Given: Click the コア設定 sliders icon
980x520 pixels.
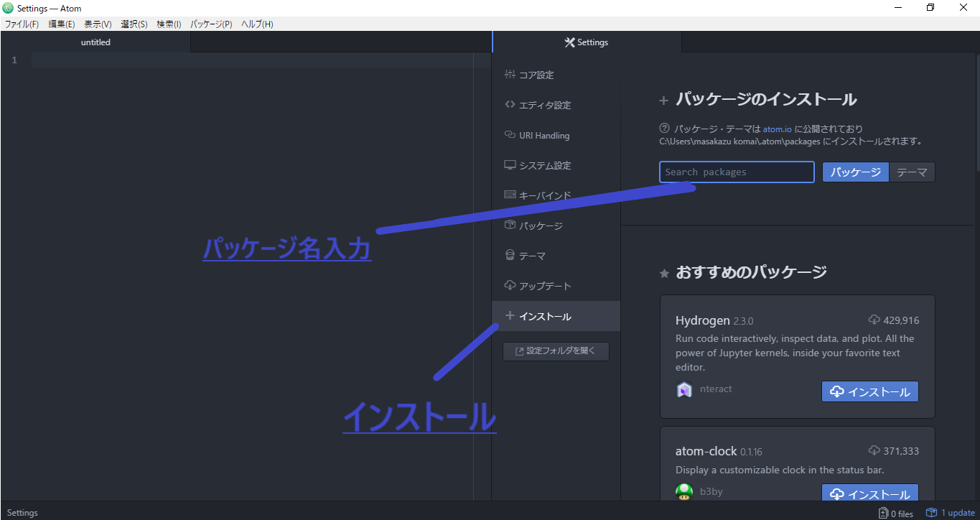Looking at the screenshot, I should (510, 74).
